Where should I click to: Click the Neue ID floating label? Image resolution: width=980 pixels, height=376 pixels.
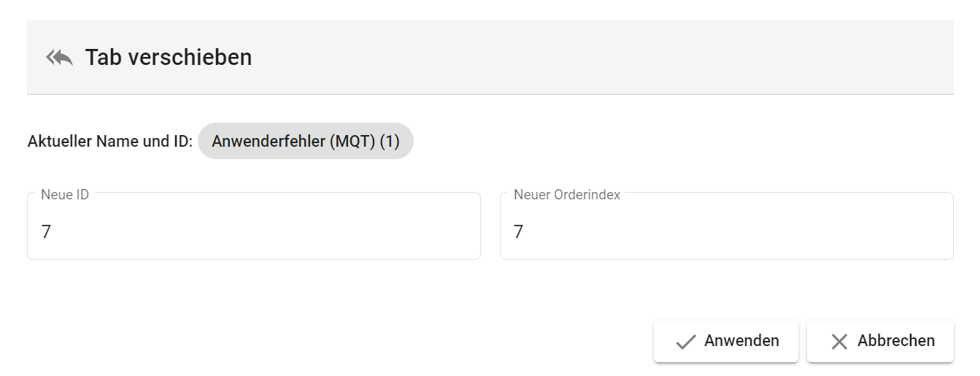click(65, 195)
